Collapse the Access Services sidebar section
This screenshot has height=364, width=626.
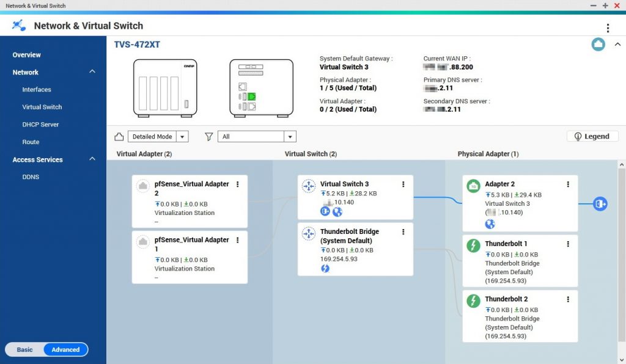92,159
